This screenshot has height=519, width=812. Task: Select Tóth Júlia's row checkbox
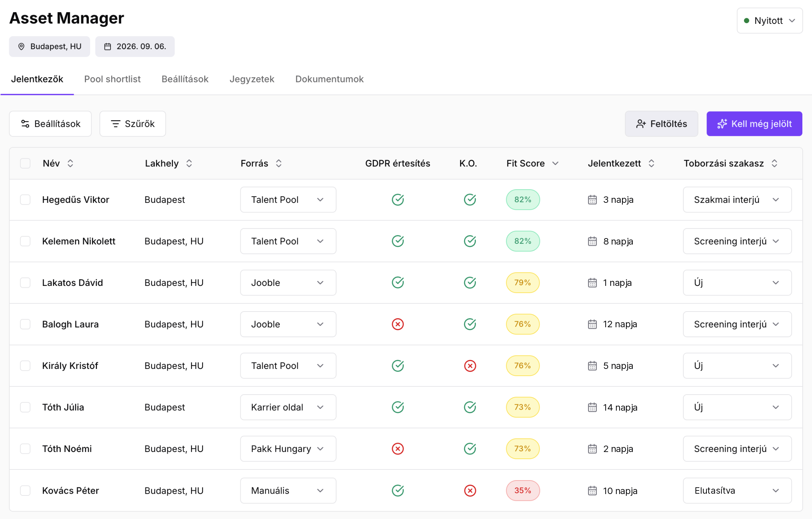pos(25,407)
